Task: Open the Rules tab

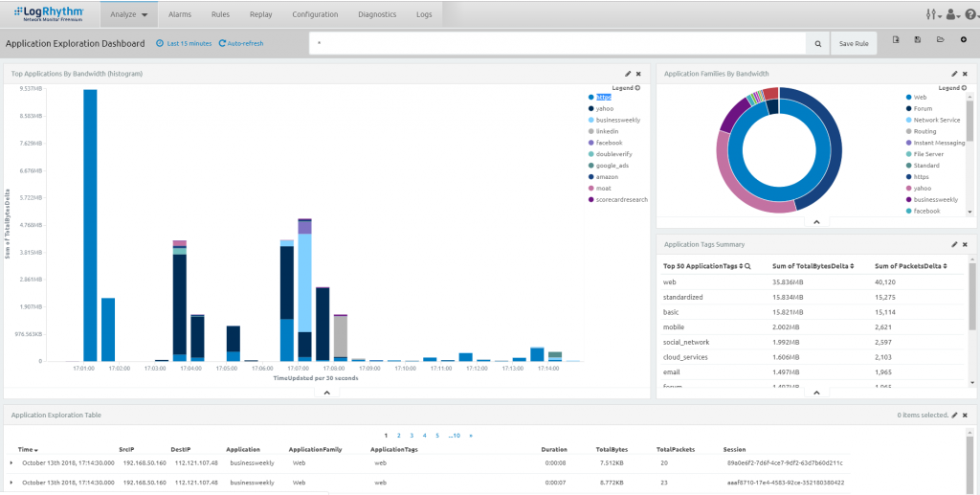Action: pyautogui.click(x=221, y=14)
